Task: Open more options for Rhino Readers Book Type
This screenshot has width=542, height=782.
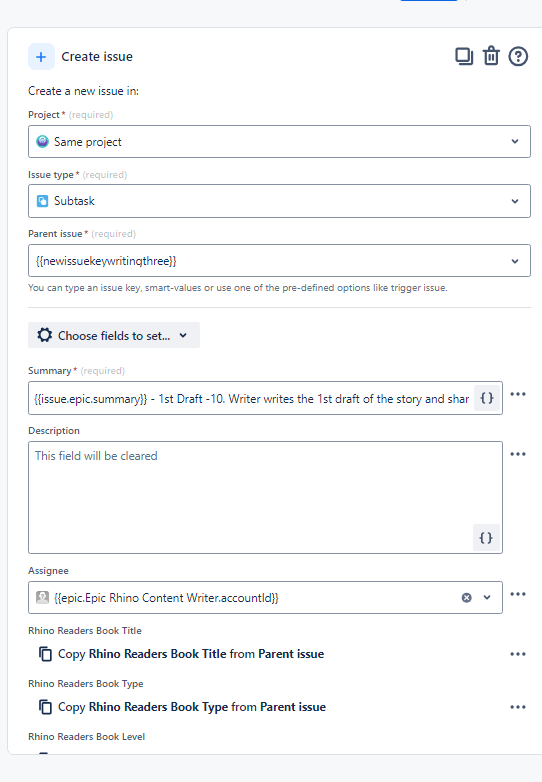Action: coord(518,707)
